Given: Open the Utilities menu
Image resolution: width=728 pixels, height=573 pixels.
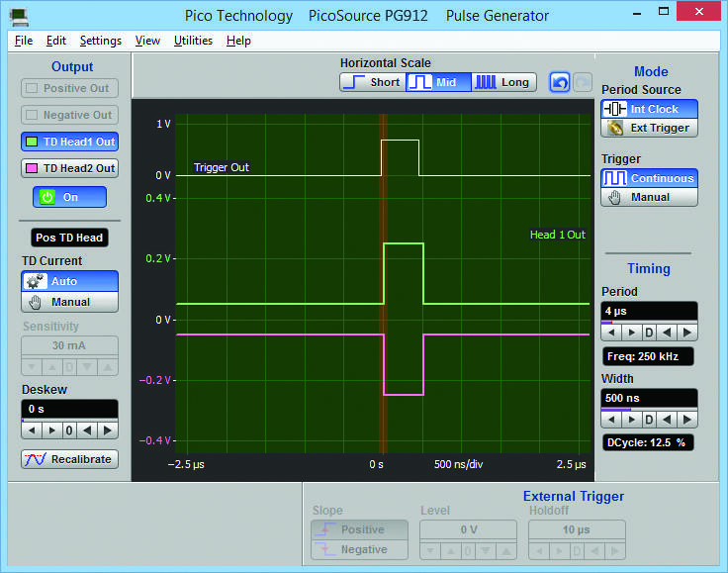Looking at the screenshot, I should pyautogui.click(x=193, y=41).
